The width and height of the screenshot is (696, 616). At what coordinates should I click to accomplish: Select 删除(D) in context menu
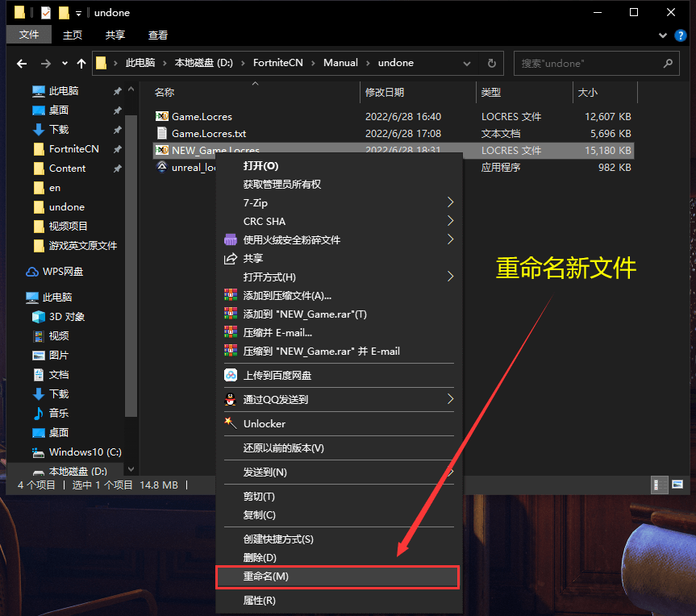coord(339,557)
